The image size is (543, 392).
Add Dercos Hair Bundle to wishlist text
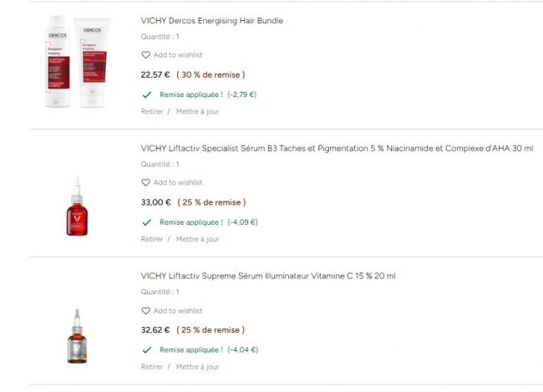[178, 55]
